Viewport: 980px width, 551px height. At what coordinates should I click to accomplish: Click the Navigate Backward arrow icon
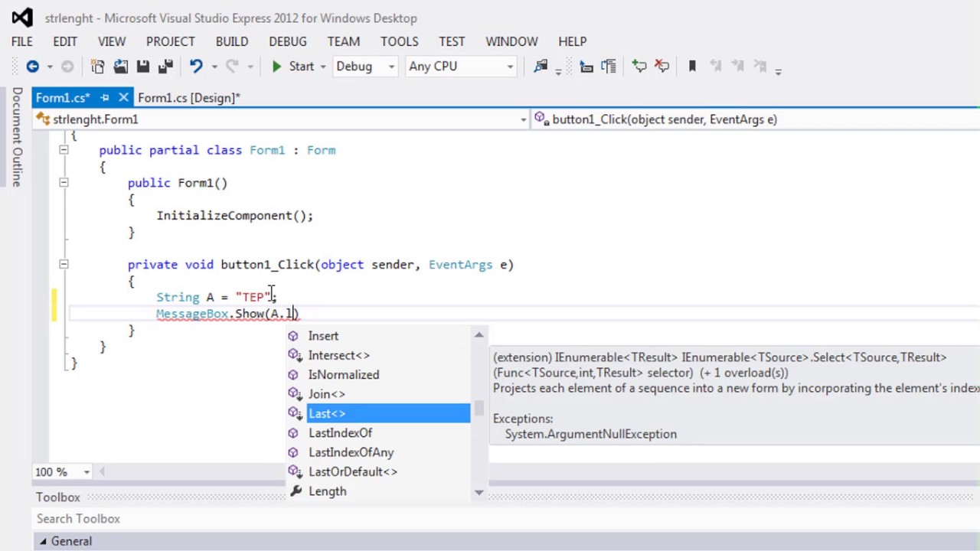32,67
